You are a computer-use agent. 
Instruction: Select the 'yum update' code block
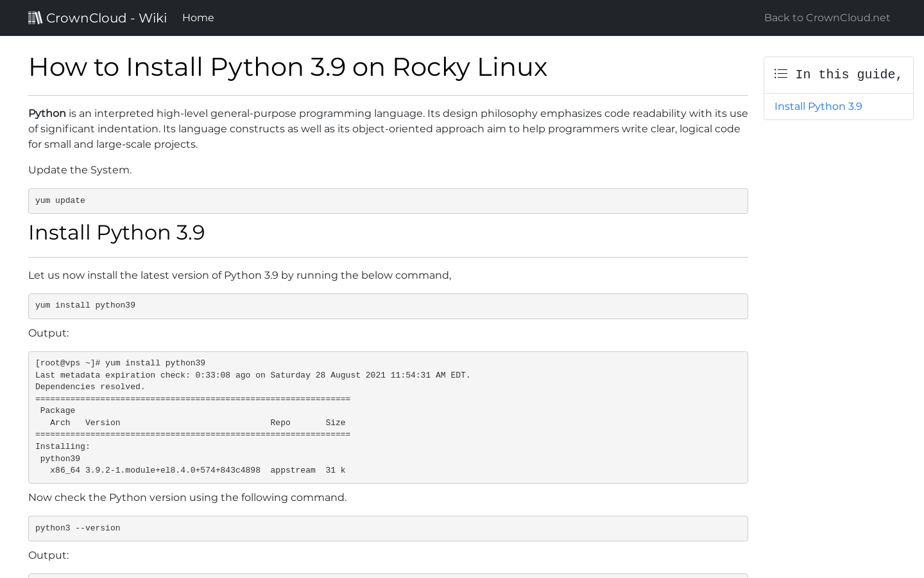pyautogui.click(x=388, y=200)
